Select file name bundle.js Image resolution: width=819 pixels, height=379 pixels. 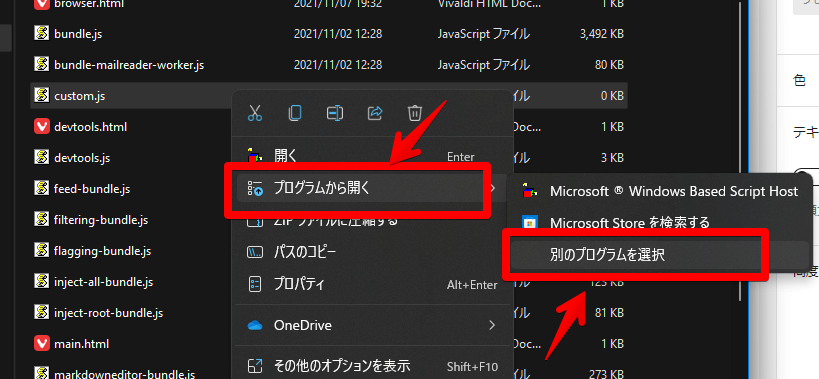click(x=78, y=34)
